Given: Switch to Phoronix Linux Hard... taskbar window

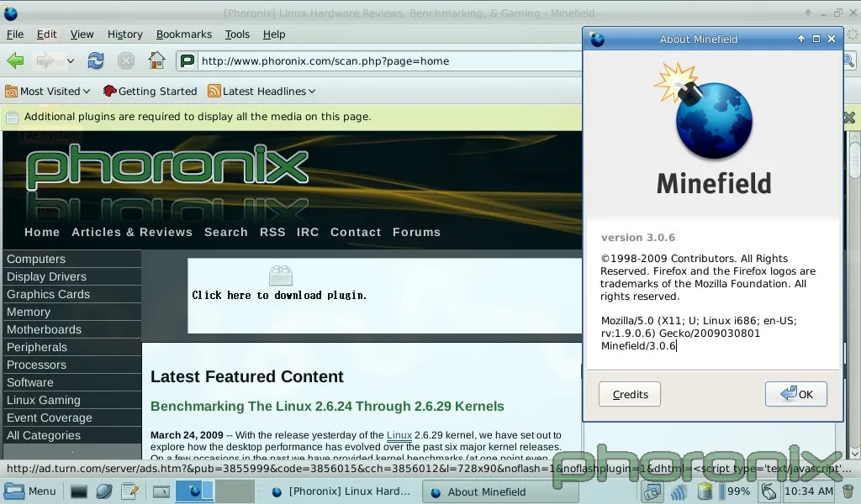Looking at the screenshot, I should [341, 491].
